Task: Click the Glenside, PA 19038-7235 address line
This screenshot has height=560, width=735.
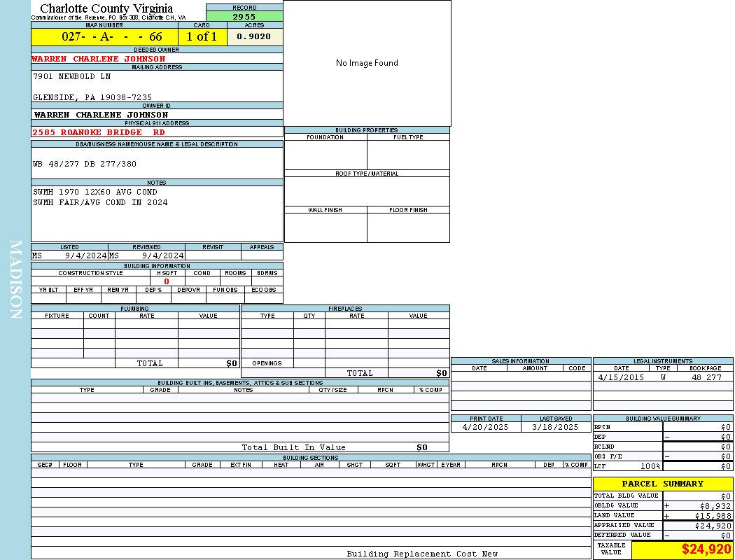Action: click(x=92, y=97)
